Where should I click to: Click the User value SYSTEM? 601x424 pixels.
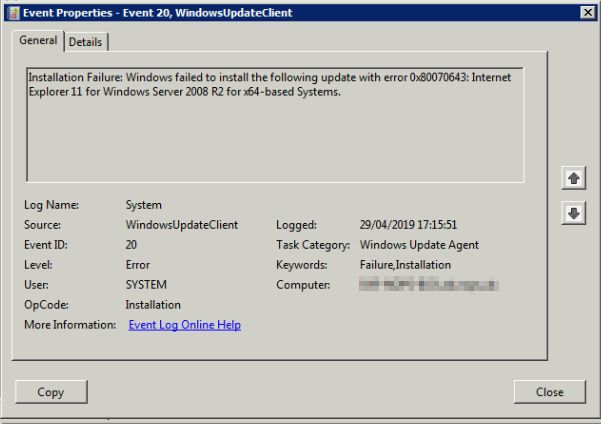146,284
